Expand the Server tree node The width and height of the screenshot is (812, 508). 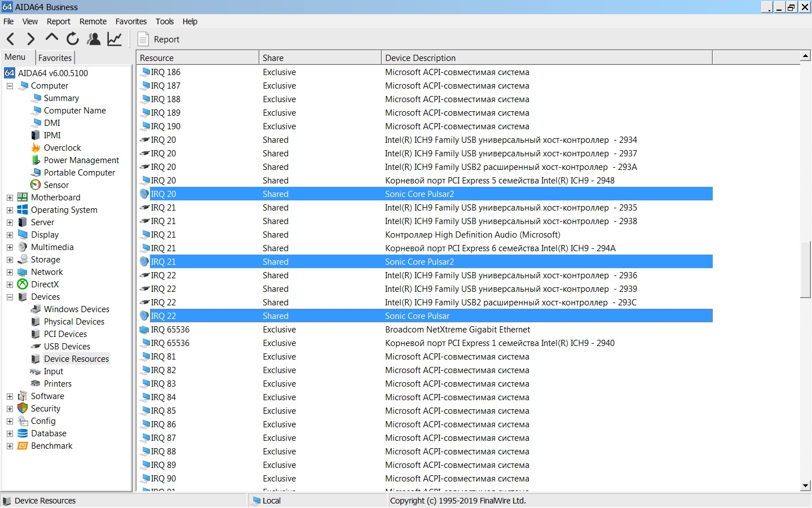[10, 222]
